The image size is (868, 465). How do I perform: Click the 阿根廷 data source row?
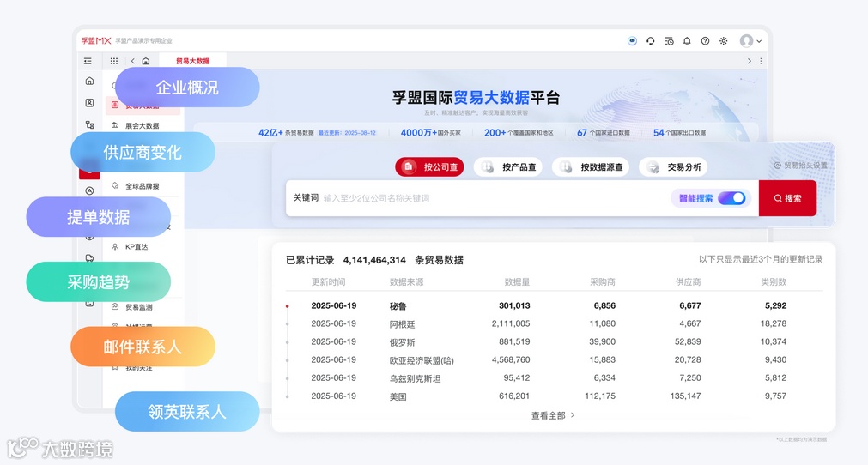(x=554, y=324)
